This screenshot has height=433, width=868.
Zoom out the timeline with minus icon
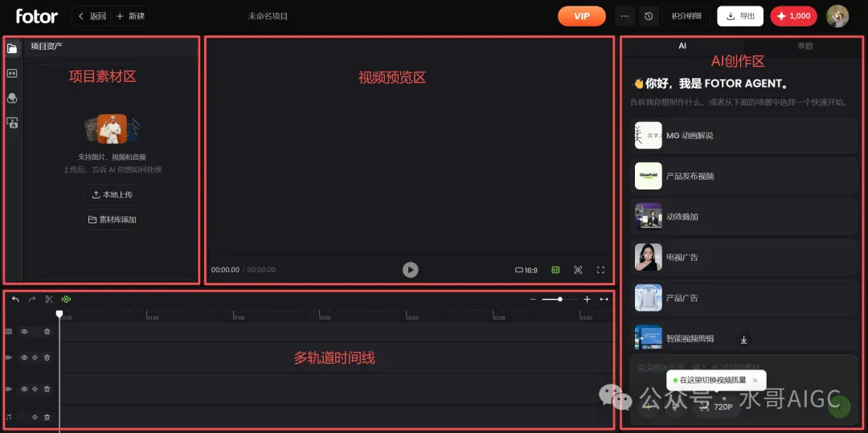533,299
